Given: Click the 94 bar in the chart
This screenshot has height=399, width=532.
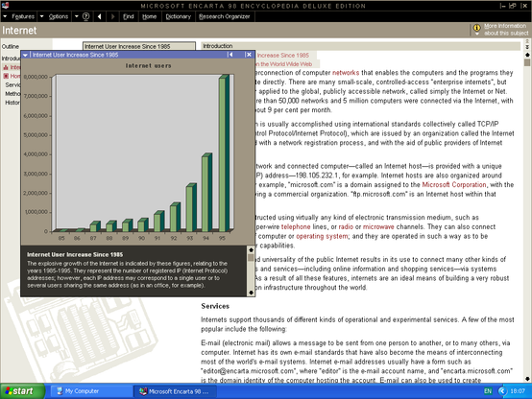Looking at the screenshot, I should point(207,193).
